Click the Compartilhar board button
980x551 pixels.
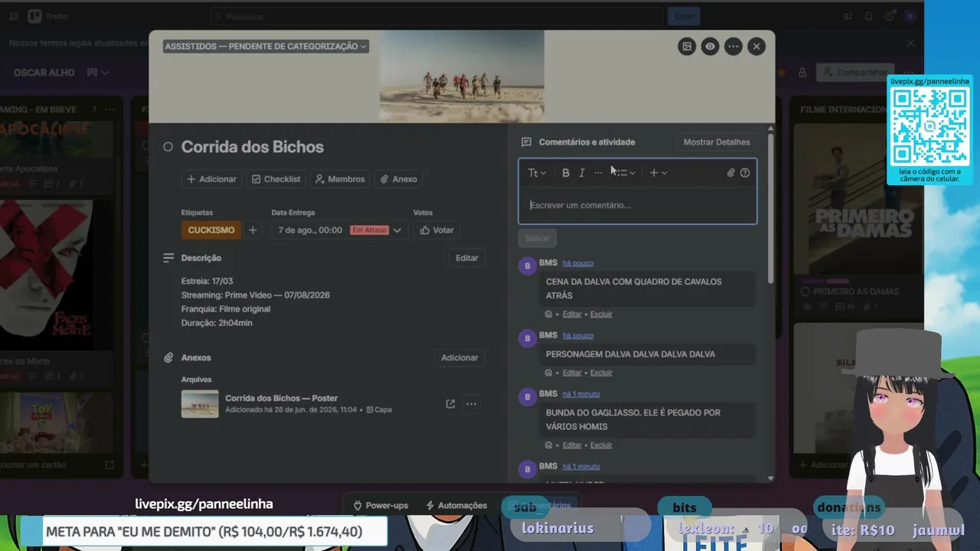pyautogui.click(x=854, y=73)
